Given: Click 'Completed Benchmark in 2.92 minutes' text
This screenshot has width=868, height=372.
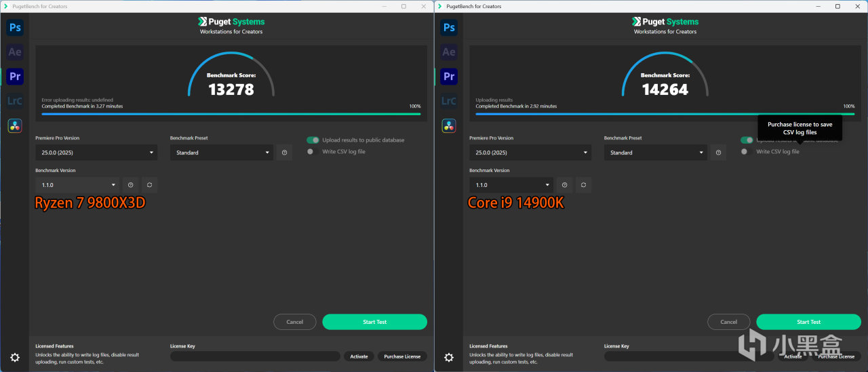Looking at the screenshot, I should 516,106.
